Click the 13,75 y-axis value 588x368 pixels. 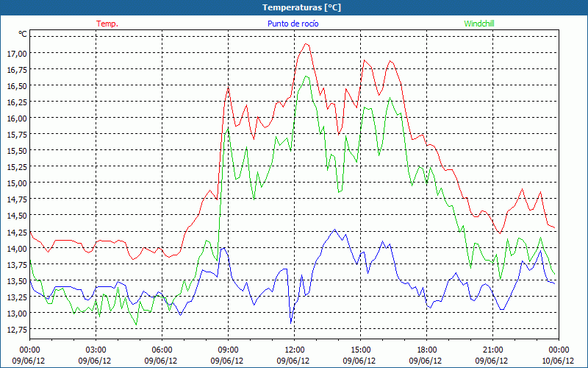(17, 264)
